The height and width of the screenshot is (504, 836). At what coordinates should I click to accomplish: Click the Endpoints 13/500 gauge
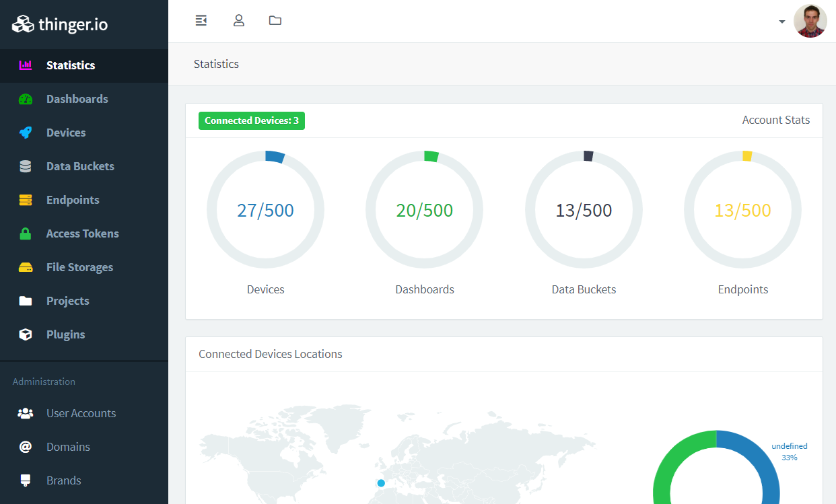742,209
